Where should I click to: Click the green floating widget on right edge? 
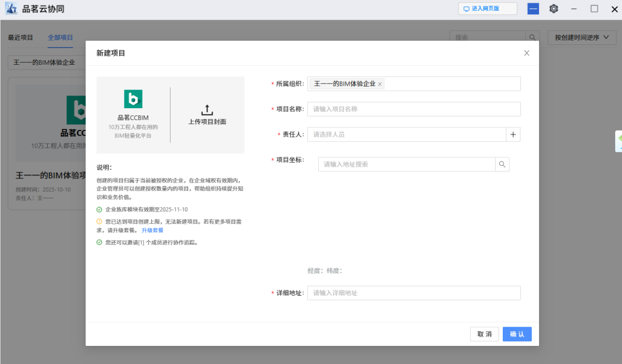click(618, 141)
